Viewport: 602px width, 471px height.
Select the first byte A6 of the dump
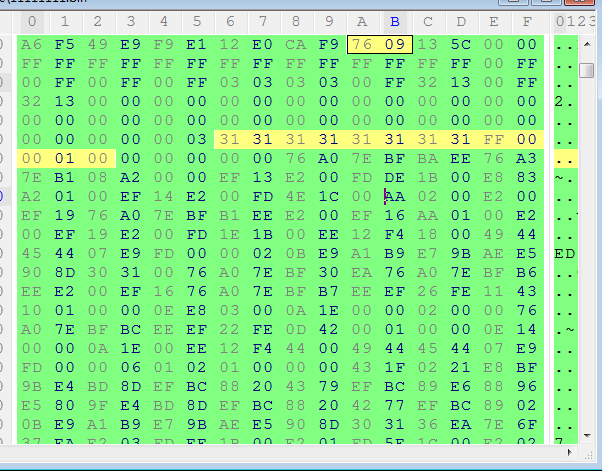(x=31, y=43)
